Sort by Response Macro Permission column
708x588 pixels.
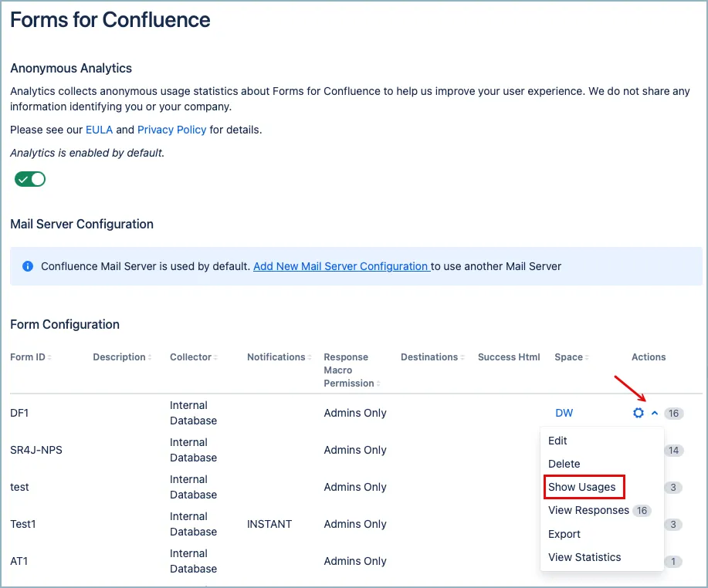[x=352, y=370]
